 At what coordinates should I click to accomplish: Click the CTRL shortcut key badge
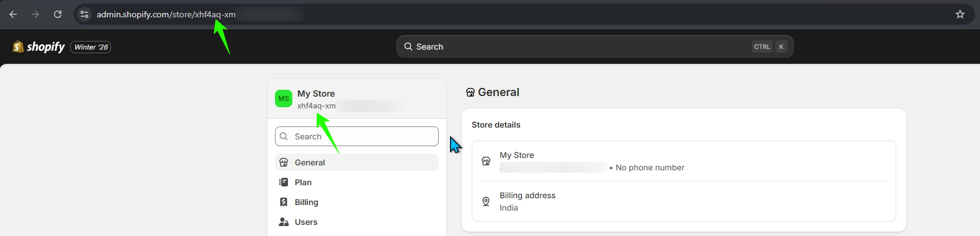[x=762, y=46]
